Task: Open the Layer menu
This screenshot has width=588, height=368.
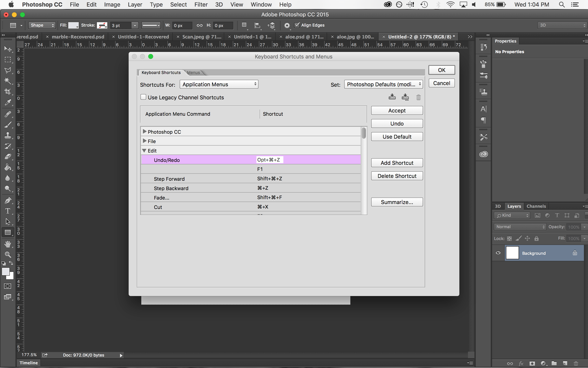Action: (135, 5)
